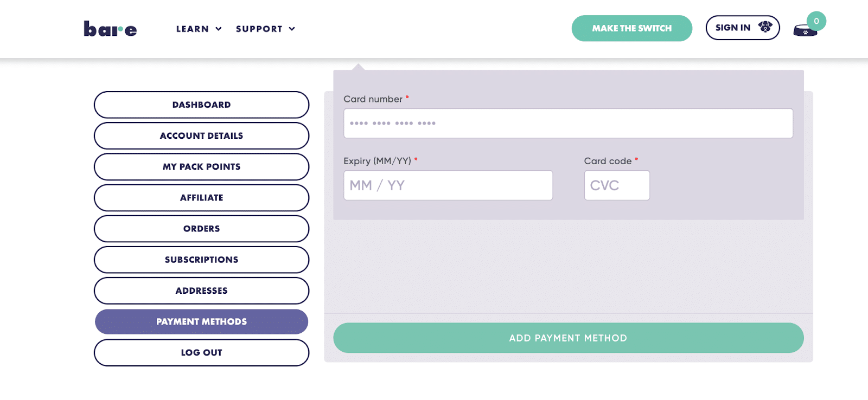The width and height of the screenshot is (868, 400).
Task: Expand the Learn dropdown menu
Action: click(199, 29)
